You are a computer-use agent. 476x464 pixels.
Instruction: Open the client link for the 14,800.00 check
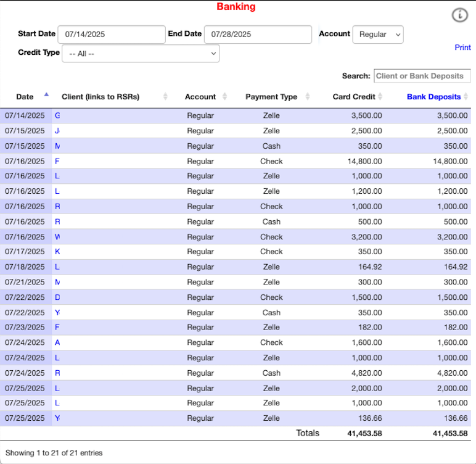pyautogui.click(x=57, y=161)
